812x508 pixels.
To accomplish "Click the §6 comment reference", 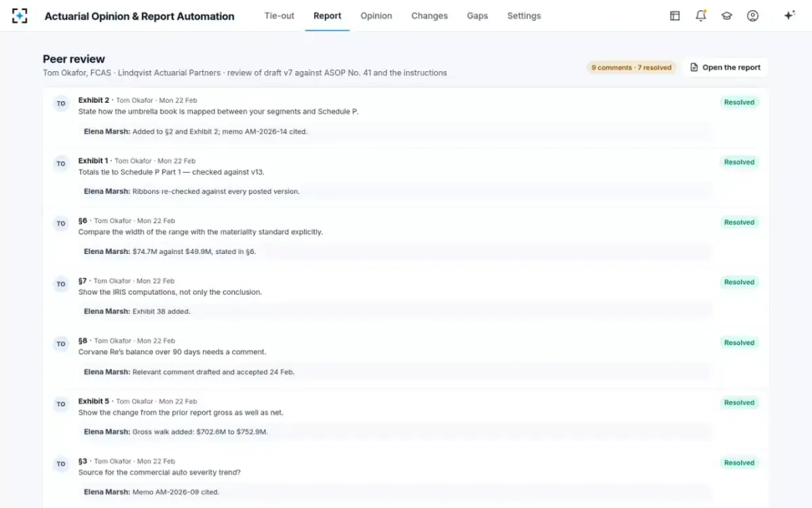I will tap(83, 221).
